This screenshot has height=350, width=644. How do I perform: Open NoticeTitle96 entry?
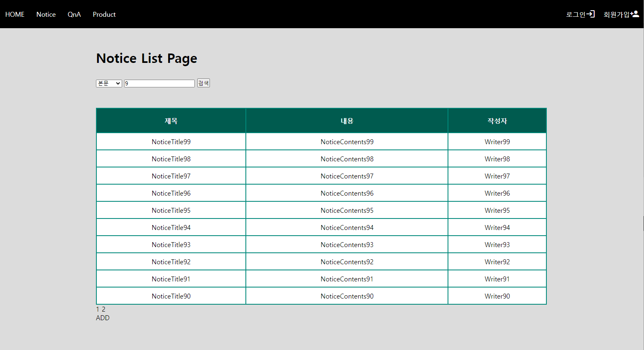(x=171, y=193)
